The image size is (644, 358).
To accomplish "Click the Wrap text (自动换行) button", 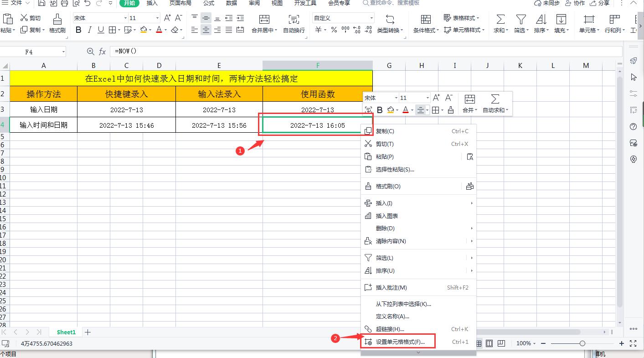I will click(x=294, y=23).
